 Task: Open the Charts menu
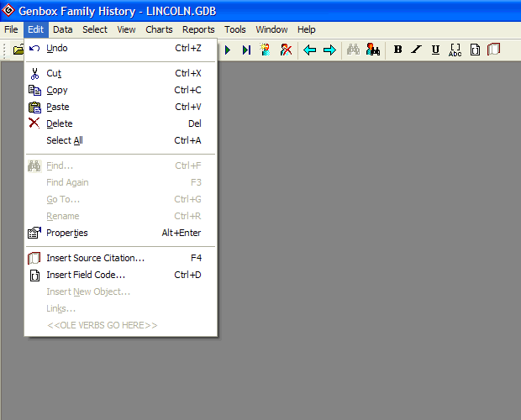click(x=159, y=29)
